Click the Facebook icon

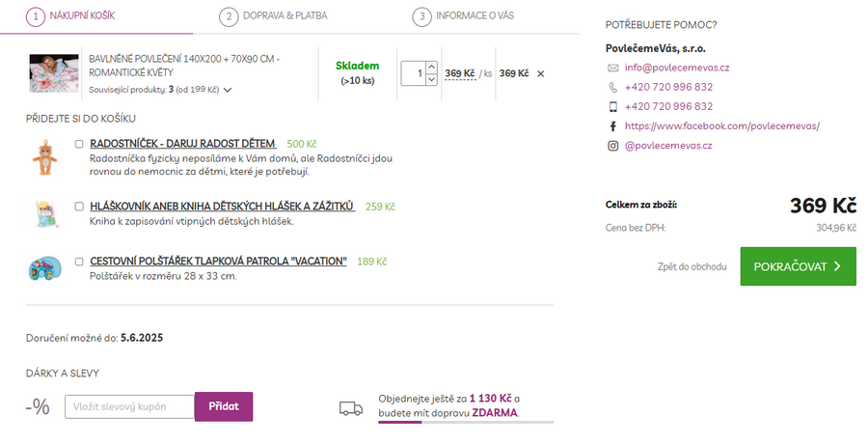(x=612, y=126)
